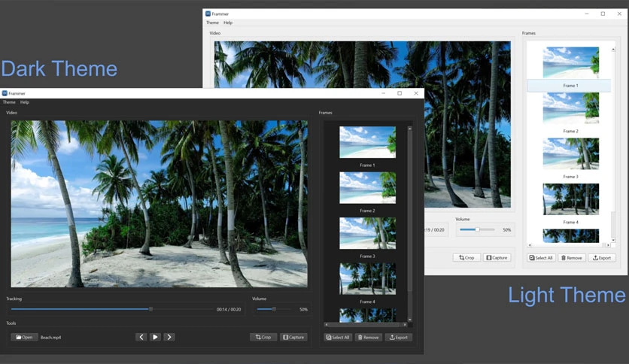Maximize the dark Frammer window

pyautogui.click(x=400, y=93)
